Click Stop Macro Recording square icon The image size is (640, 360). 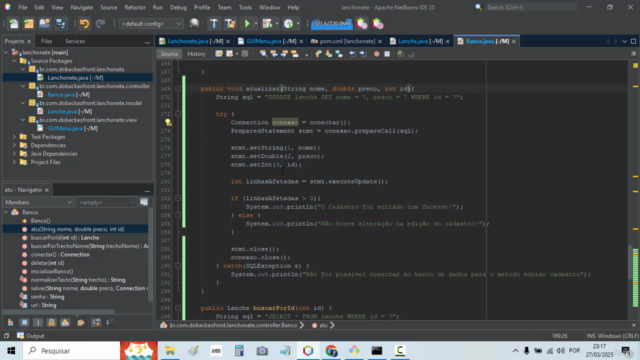[x=387, y=54]
